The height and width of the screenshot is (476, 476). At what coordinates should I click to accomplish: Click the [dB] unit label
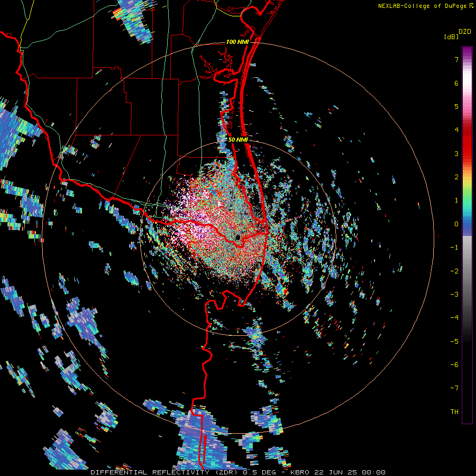(x=451, y=36)
